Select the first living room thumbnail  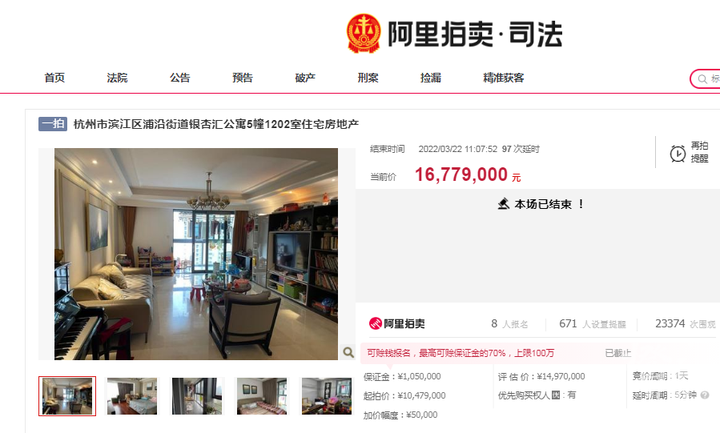(x=67, y=396)
